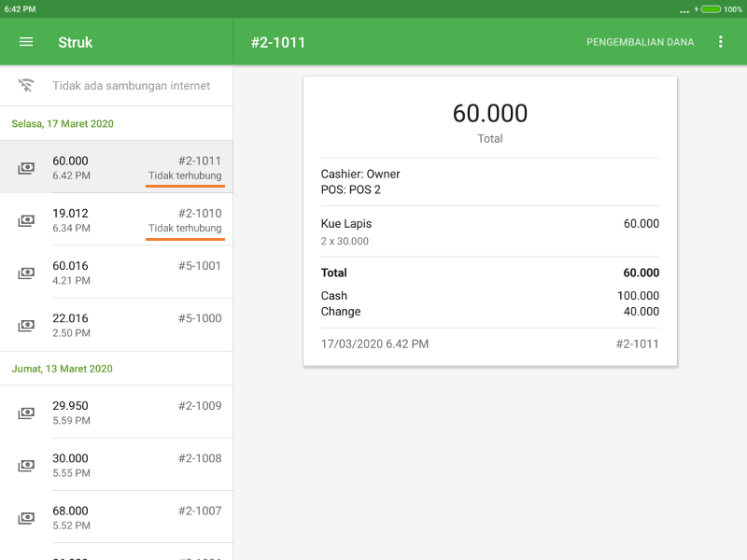Click cash icon of receipt #2-1009
The width and height of the screenshot is (747, 560).
coord(26,413)
